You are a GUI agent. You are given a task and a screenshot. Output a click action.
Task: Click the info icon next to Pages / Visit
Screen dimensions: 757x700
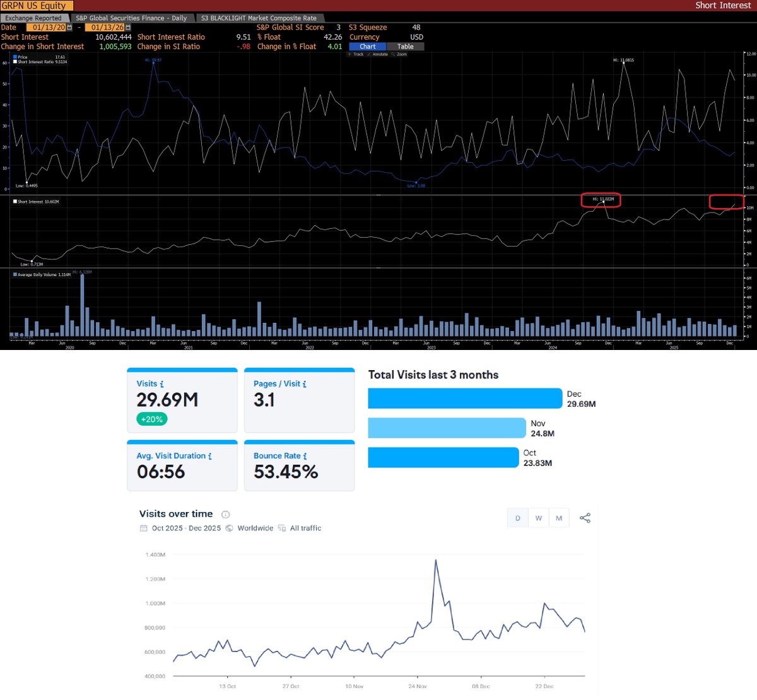(x=305, y=384)
